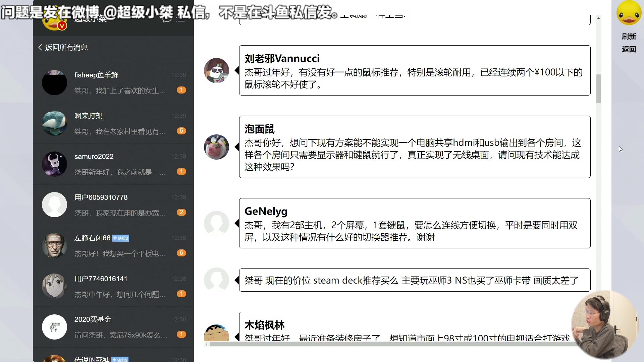Click 啊来打架's shark avatar
644x362 pixels.
click(x=54, y=123)
